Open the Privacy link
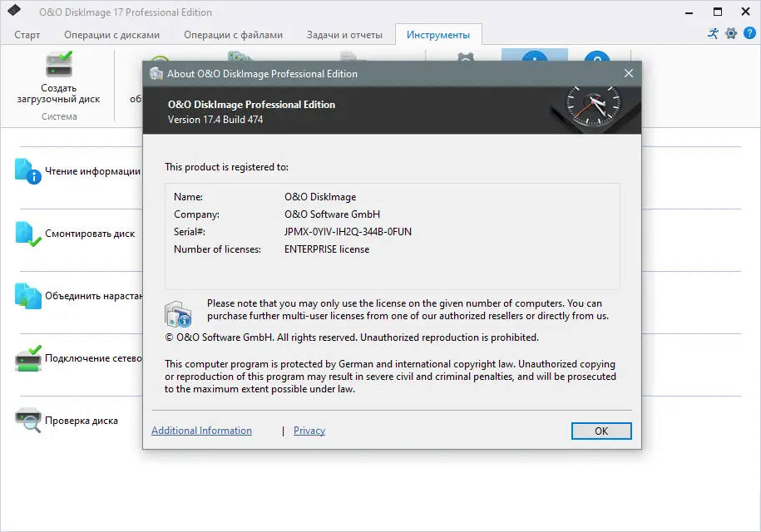This screenshot has height=532, width=761. 309,431
